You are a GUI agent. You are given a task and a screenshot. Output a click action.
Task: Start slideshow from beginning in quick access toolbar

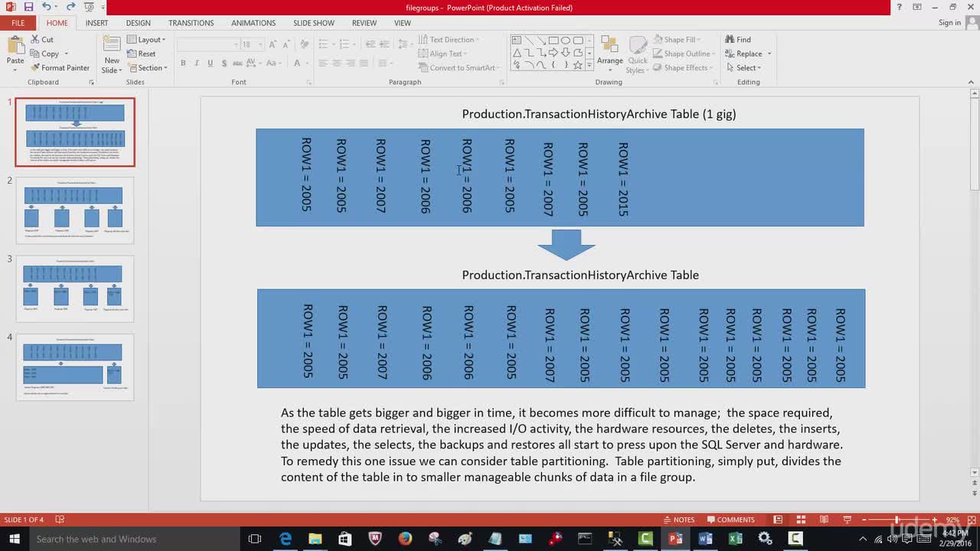(88, 7)
